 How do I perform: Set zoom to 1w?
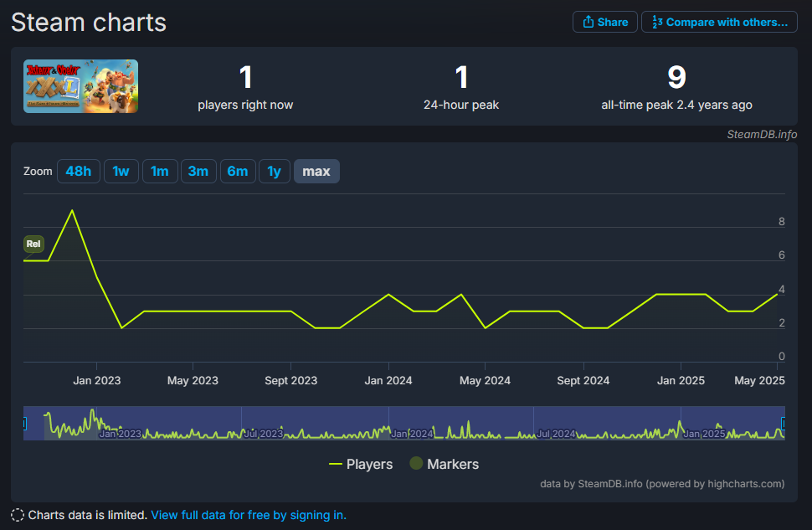pos(121,171)
